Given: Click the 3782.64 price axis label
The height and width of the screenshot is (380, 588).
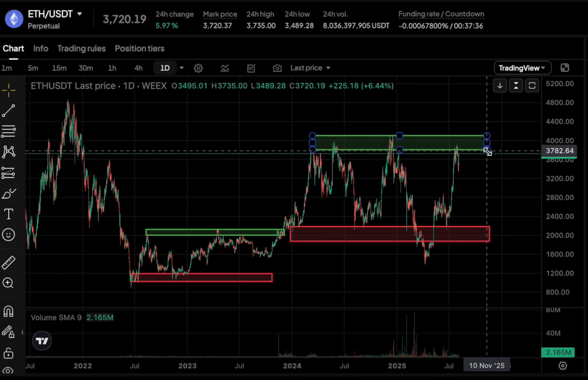Looking at the screenshot, I should point(560,151).
